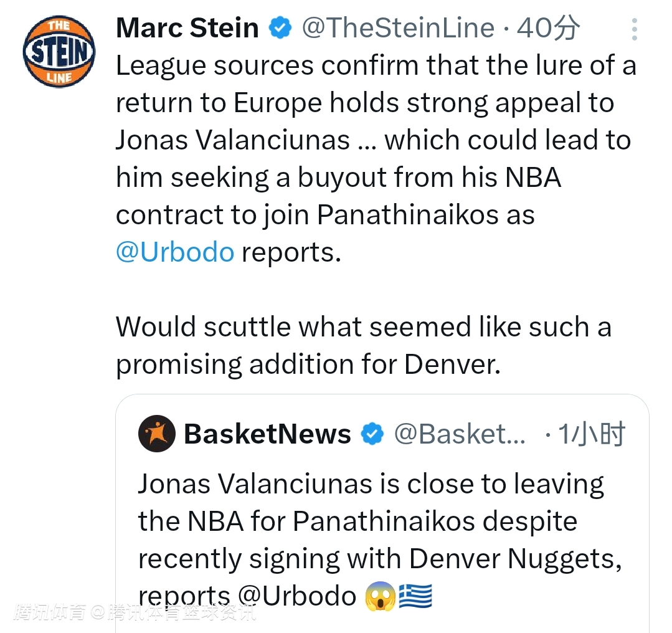Open the BasketNews round avatar icon
This screenshot has height=633, width=672.
coord(156,434)
